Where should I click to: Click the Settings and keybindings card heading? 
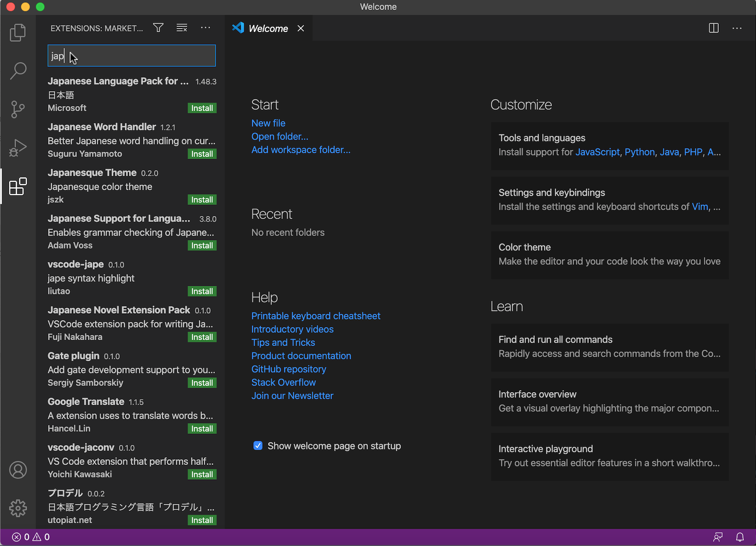552,193
